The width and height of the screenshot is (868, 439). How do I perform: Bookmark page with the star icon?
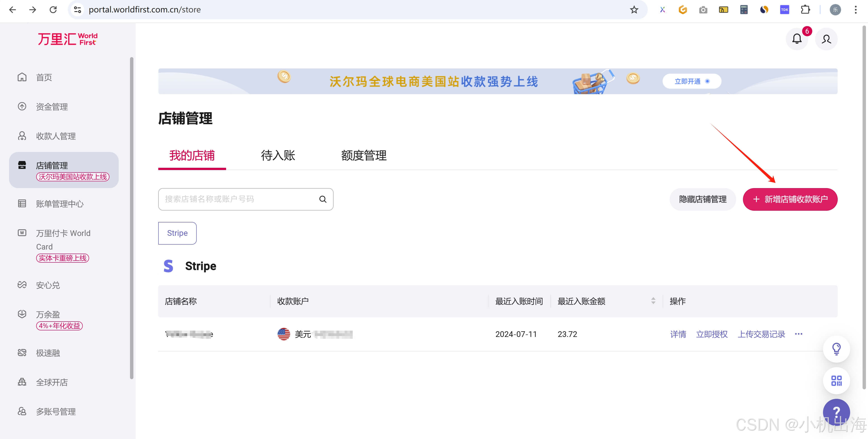coord(634,10)
